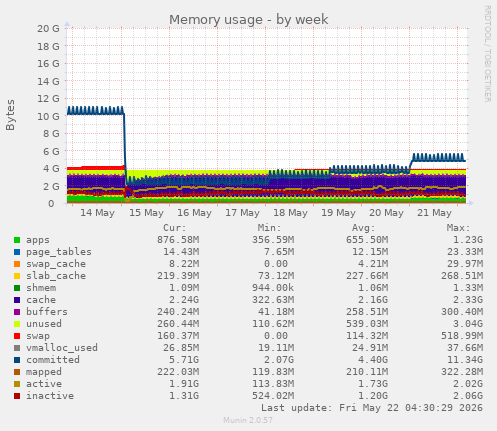Click the '17 May' x-axis label
Viewport: 497px width, 431px height.
(242, 213)
